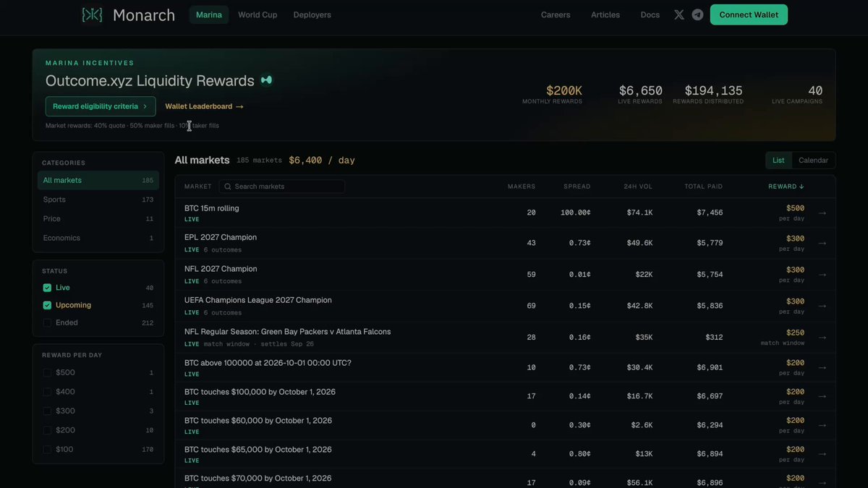Select the Sports category
This screenshot has height=488, width=868.
98,200
